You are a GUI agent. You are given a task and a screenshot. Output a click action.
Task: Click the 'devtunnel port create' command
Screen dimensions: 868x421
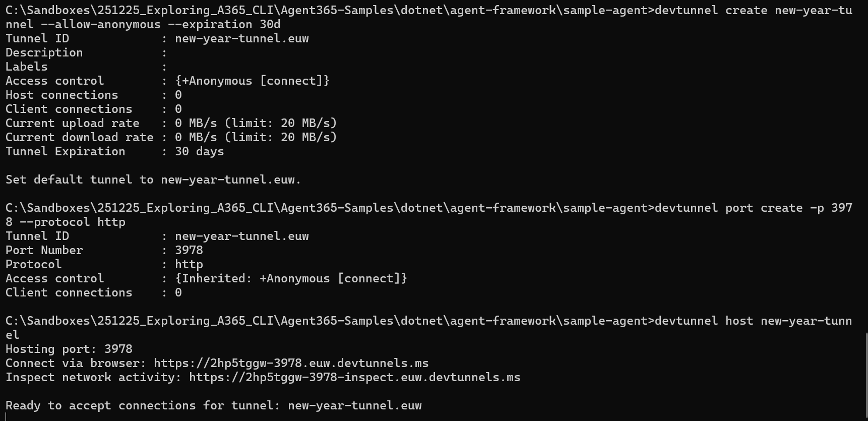(x=753, y=208)
